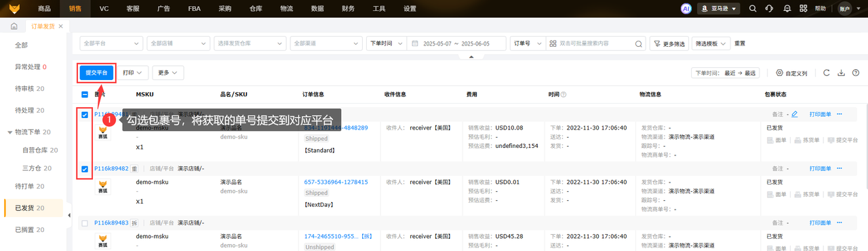Screen dimensions: 868x251
Task: Open the customer support headset icon
Action: click(769, 9)
